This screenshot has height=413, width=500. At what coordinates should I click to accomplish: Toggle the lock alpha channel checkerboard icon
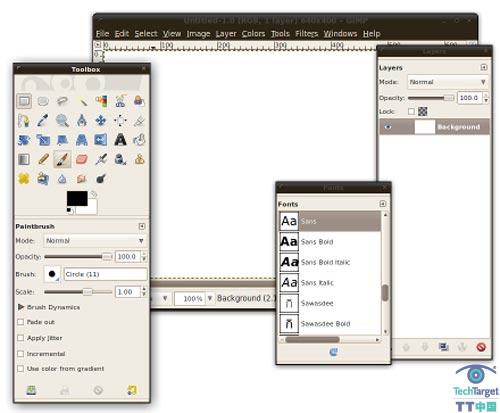[x=423, y=111]
